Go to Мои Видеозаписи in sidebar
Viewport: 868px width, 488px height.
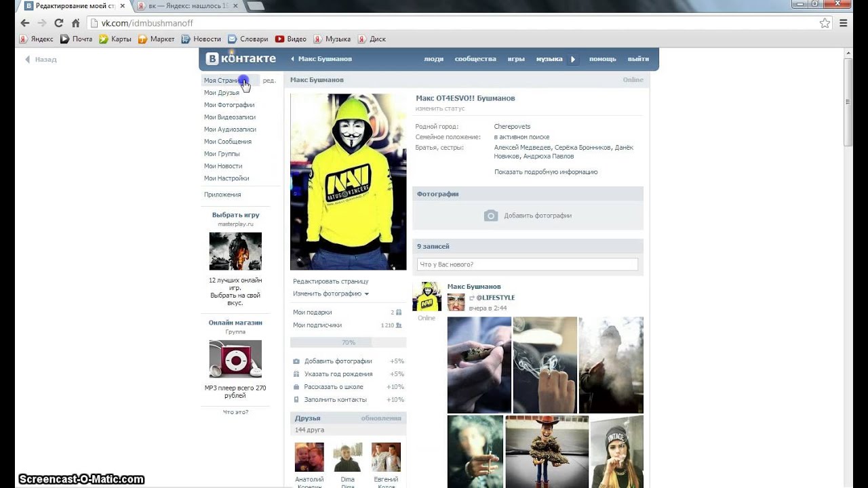[230, 117]
